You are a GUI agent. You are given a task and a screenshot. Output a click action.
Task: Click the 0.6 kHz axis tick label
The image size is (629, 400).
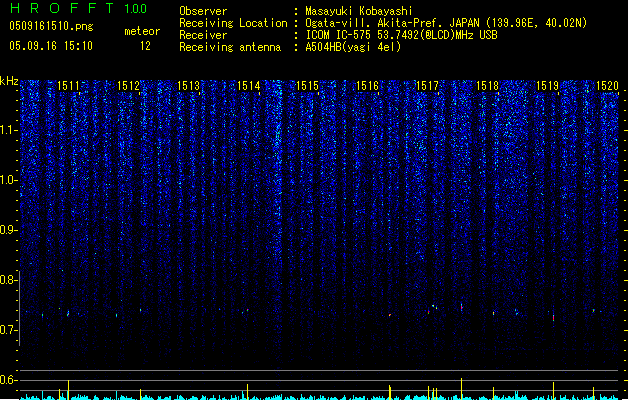(x=8, y=380)
